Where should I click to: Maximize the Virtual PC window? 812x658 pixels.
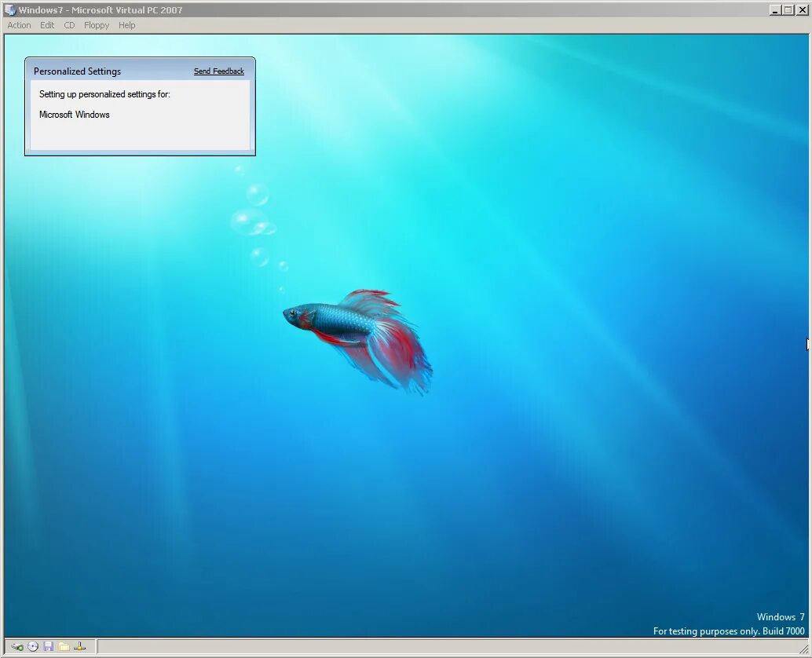click(x=788, y=10)
